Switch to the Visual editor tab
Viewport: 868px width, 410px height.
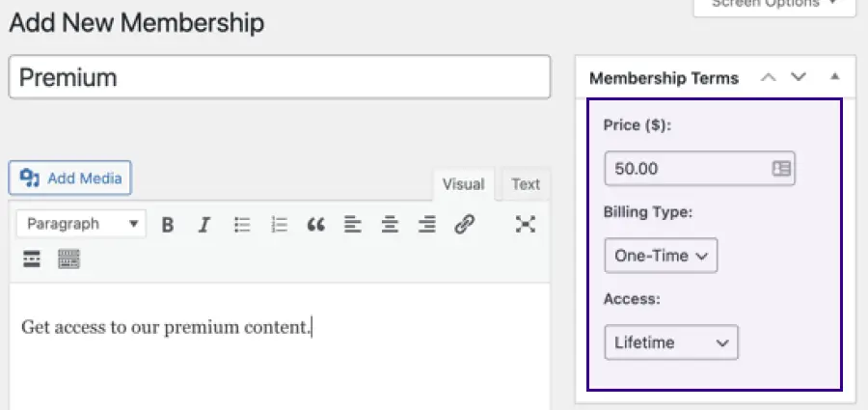pyautogui.click(x=463, y=184)
